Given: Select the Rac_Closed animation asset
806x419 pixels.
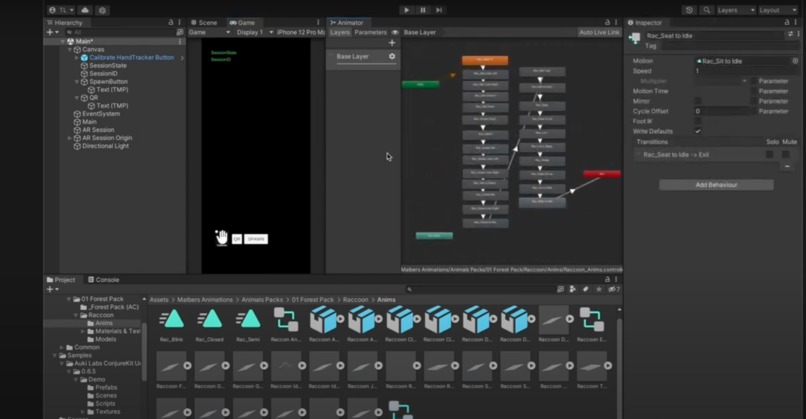Looking at the screenshot, I should 210,324.
